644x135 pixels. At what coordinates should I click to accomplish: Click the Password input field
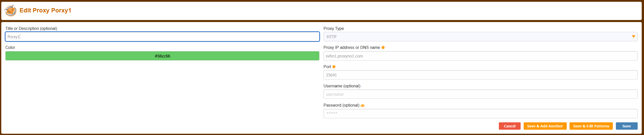point(480,113)
